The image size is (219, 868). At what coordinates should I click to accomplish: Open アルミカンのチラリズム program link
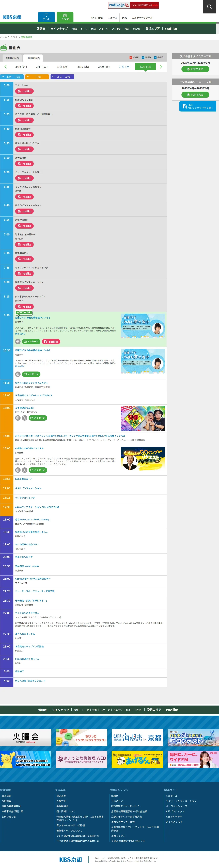pos(27,613)
